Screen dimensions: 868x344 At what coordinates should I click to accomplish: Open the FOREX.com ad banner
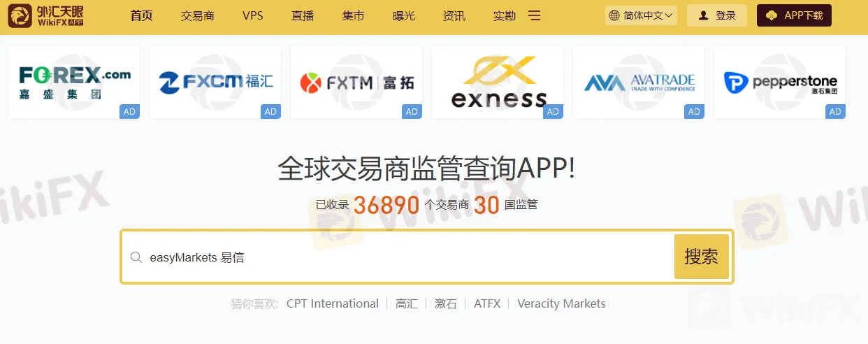[74, 82]
